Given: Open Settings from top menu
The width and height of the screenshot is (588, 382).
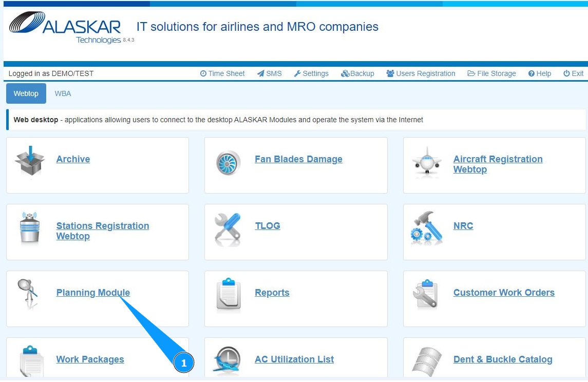Looking at the screenshot, I should 311,73.
